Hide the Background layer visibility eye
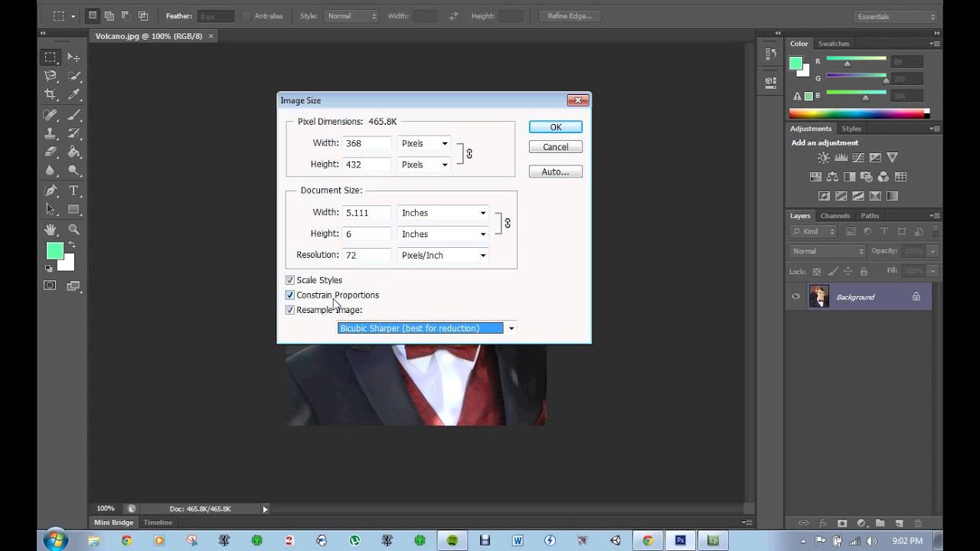The height and width of the screenshot is (551, 980). tap(796, 297)
